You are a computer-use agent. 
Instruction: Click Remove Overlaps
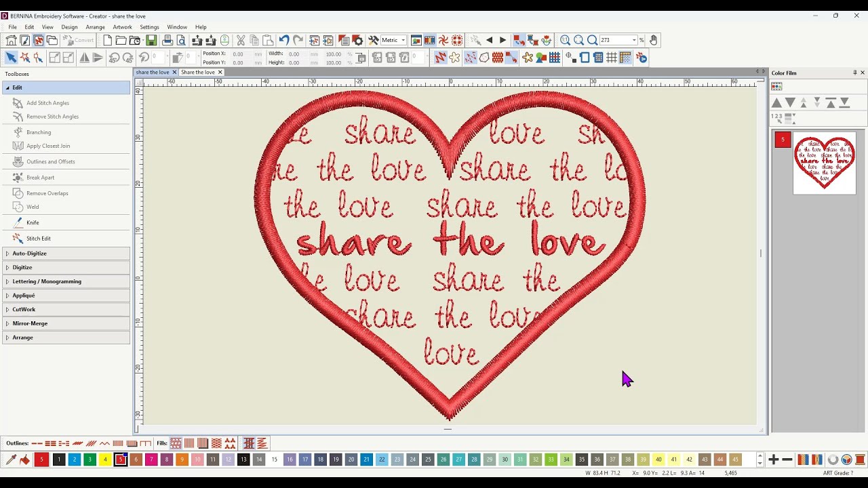(x=47, y=193)
